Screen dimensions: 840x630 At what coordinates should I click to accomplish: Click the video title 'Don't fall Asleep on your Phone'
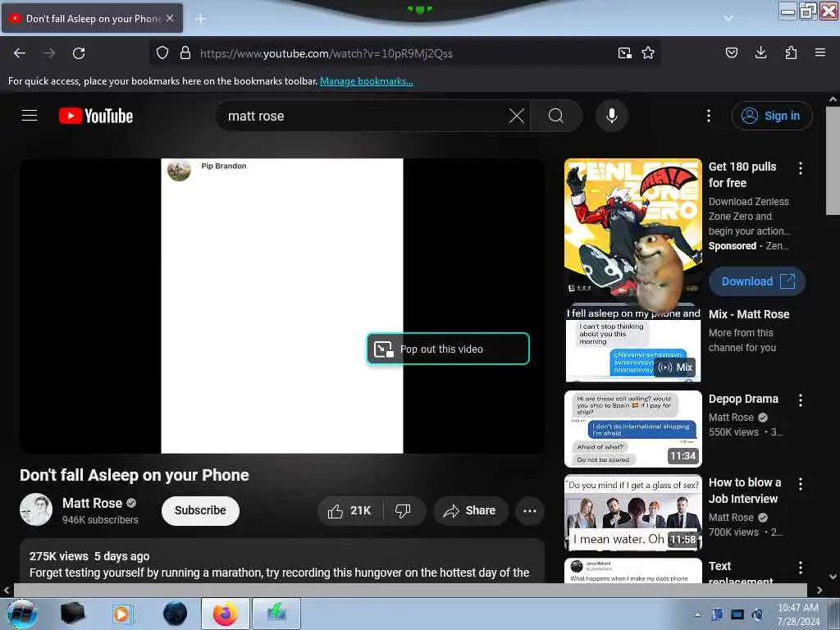point(135,475)
